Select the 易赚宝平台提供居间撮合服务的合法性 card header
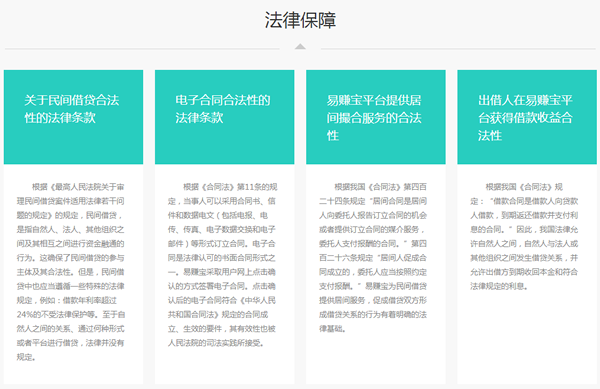The image size is (600, 389). (376, 117)
